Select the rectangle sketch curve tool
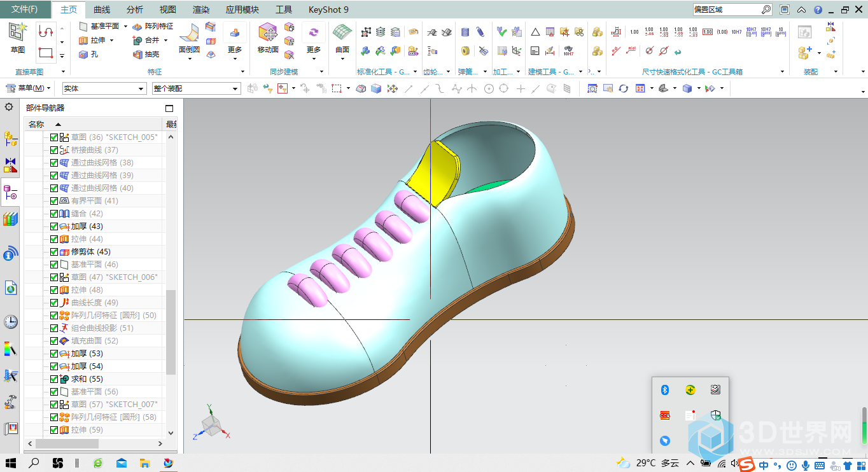Image resolution: width=868 pixels, height=472 pixels. 45,53
